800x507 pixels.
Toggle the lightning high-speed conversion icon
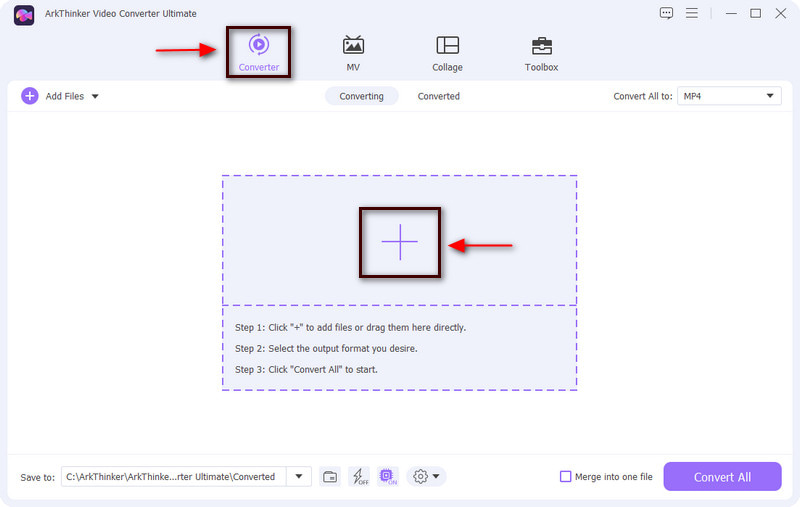tap(360, 477)
